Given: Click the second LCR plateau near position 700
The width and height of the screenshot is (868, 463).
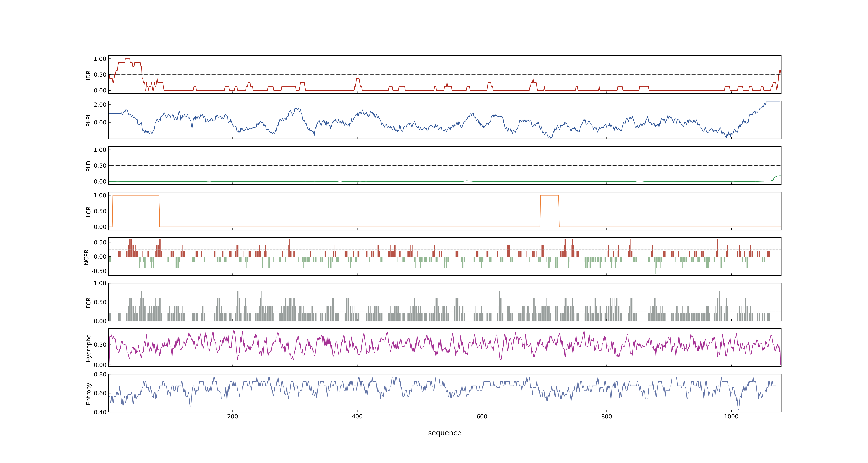Looking at the screenshot, I should click(549, 195).
